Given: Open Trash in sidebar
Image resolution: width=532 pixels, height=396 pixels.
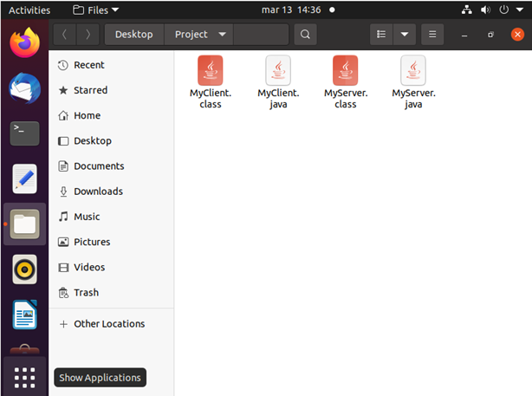Looking at the screenshot, I should tap(111, 293).
